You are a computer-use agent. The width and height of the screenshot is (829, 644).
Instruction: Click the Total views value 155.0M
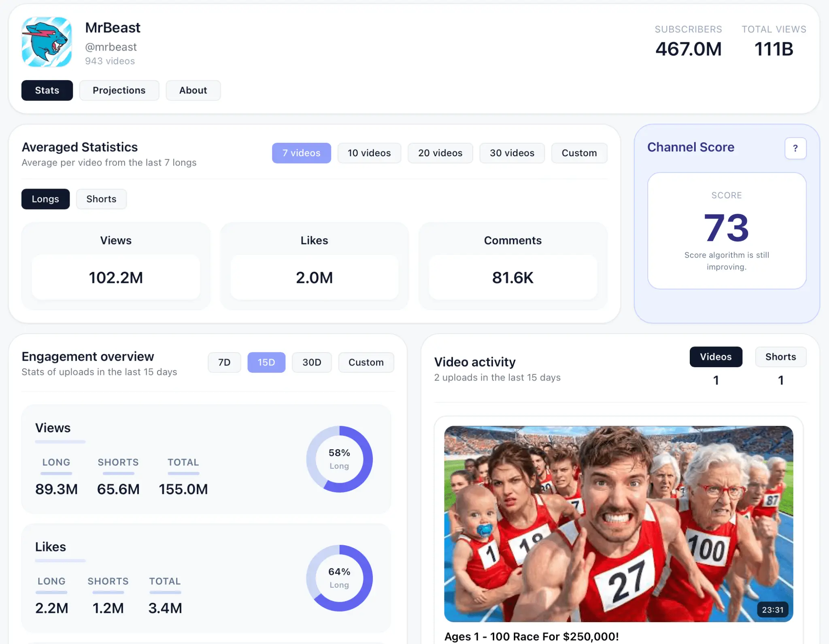point(183,489)
